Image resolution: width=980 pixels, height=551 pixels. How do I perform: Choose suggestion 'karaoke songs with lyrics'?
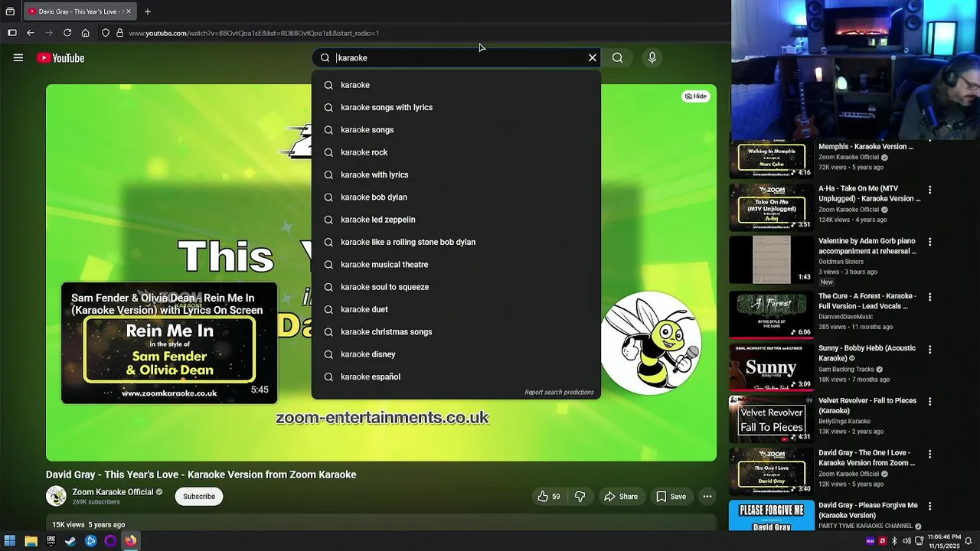tap(456, 107)
